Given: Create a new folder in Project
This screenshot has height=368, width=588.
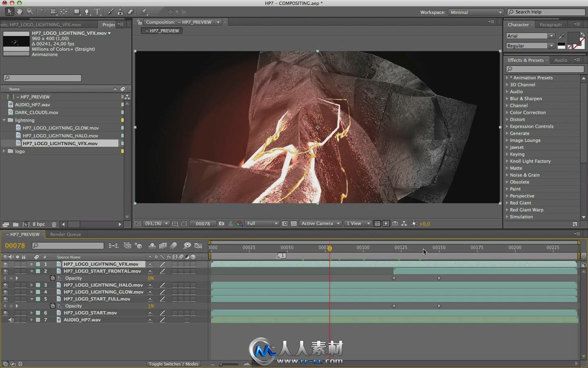Looking at the screenshot, I should 16,224.
